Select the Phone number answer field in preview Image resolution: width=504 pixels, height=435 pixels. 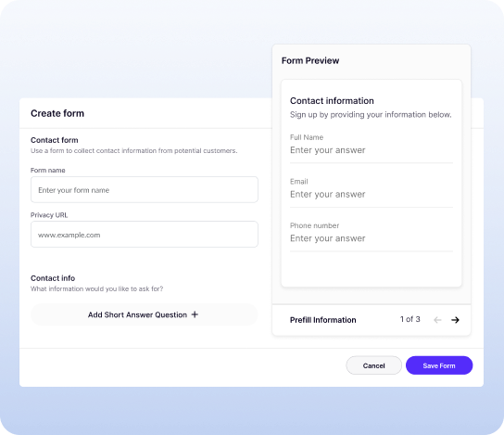pyautogui.click(x=372, y=238)
